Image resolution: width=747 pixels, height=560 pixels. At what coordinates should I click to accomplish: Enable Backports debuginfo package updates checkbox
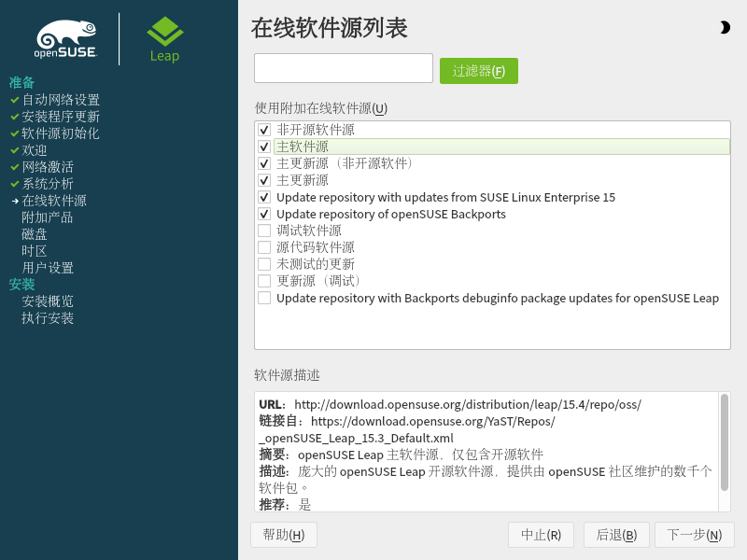(264, 299)
